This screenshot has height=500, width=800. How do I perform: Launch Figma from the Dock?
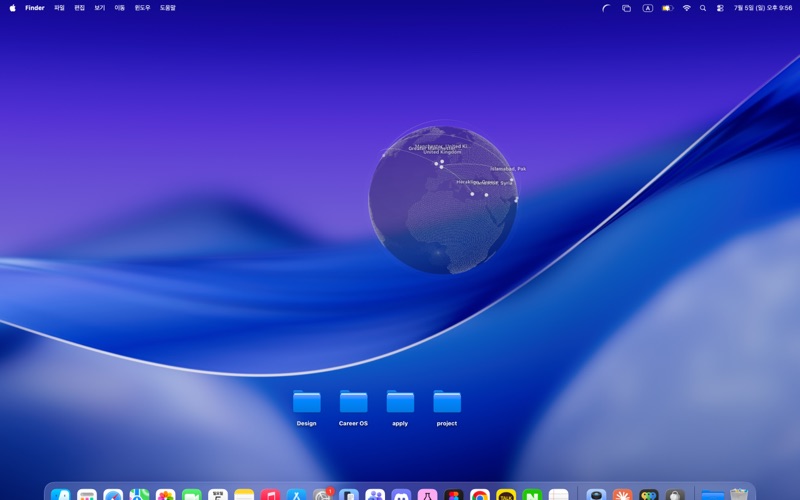tap(454, 495)
